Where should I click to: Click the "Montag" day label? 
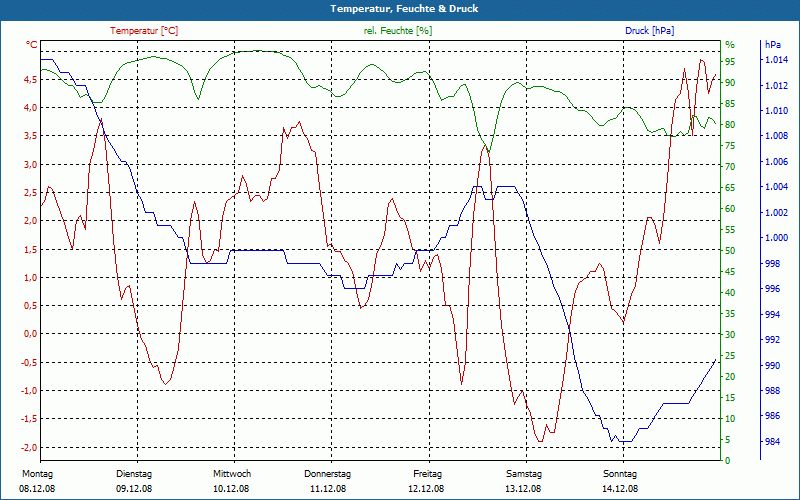point(37,474)
